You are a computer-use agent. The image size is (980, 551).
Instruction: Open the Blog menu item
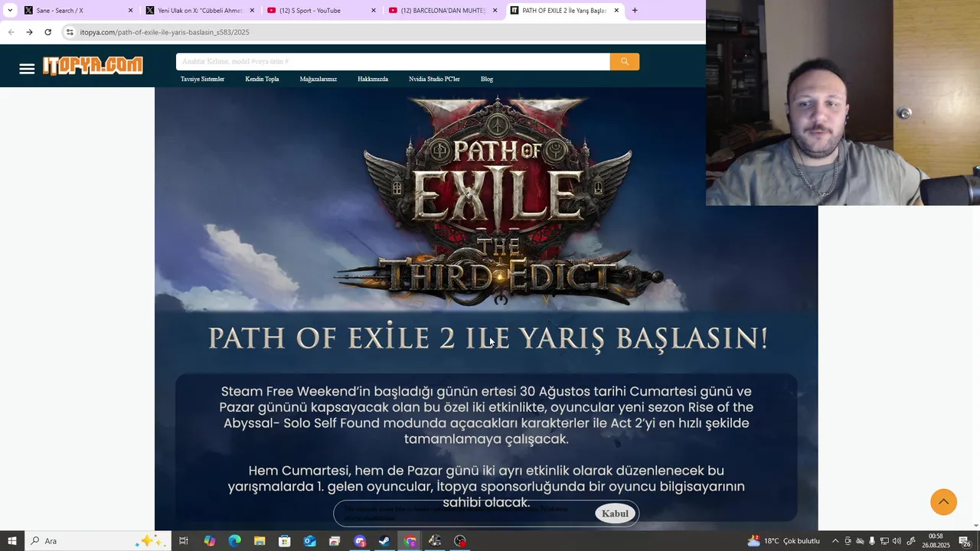[487, 79]
